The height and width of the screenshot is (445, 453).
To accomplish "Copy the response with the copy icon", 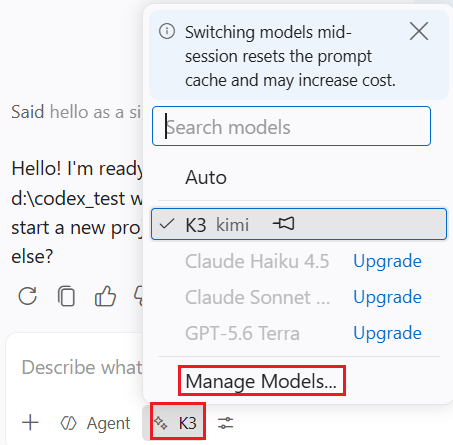I will tap(66, 296).
